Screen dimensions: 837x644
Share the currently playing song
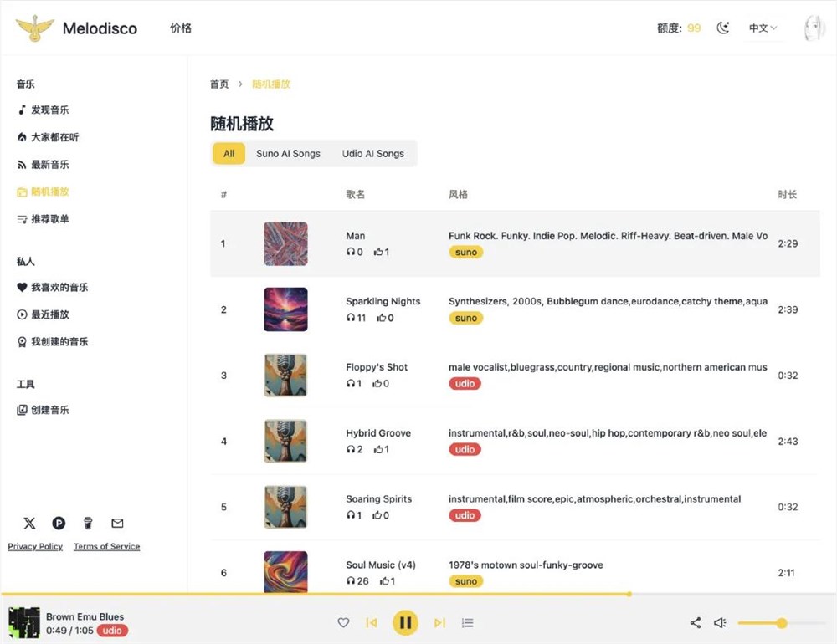[x=695, y=623]
